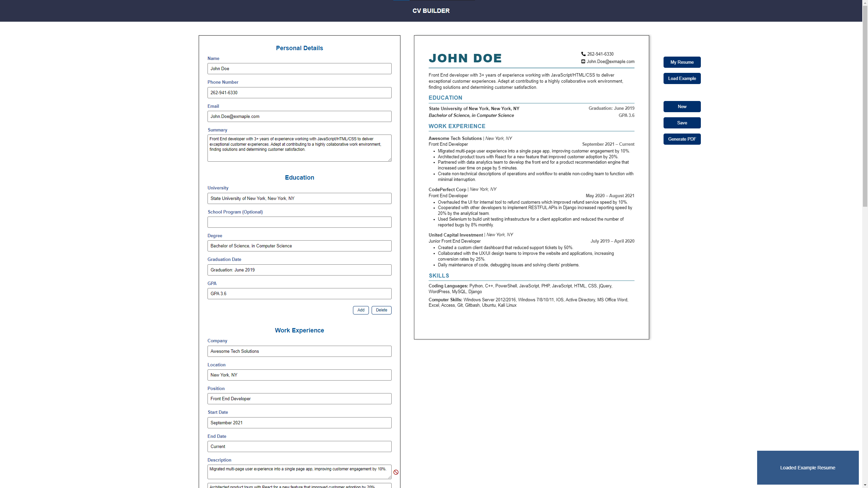Viewport: 868px width, 488px height.
Task: Click inside the Summary textarea
Action: tap(299, 148)
